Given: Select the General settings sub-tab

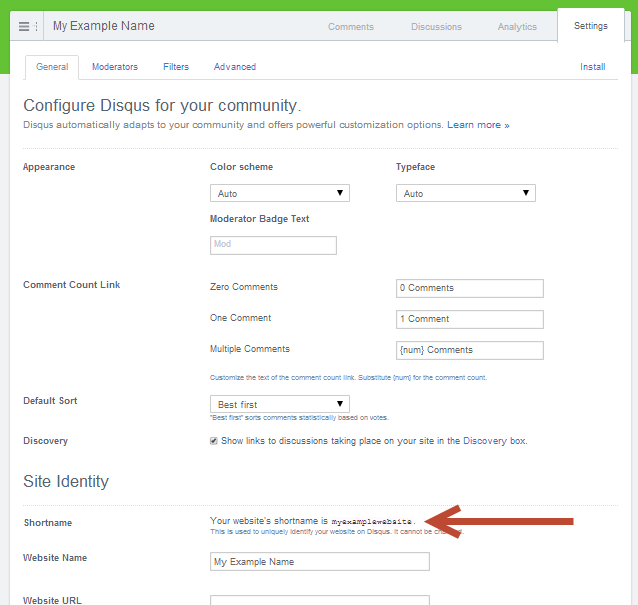Looking at the screenshot, I should coord(52,67).
